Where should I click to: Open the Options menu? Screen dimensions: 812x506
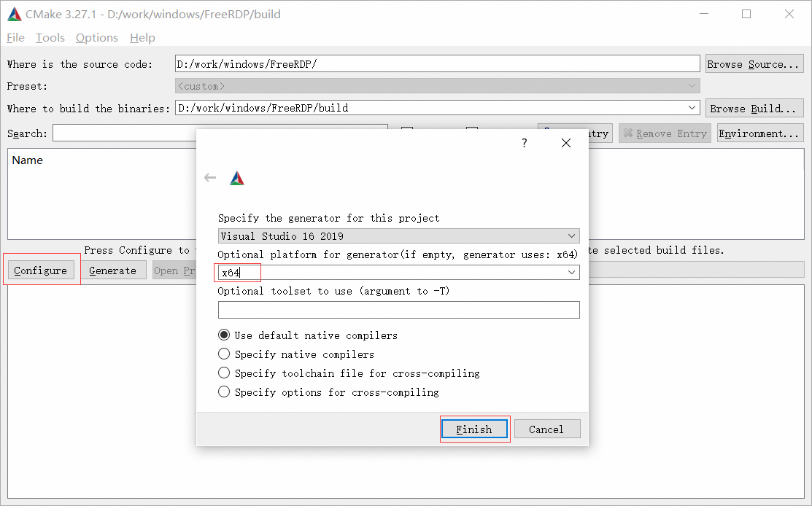point(96,37)
